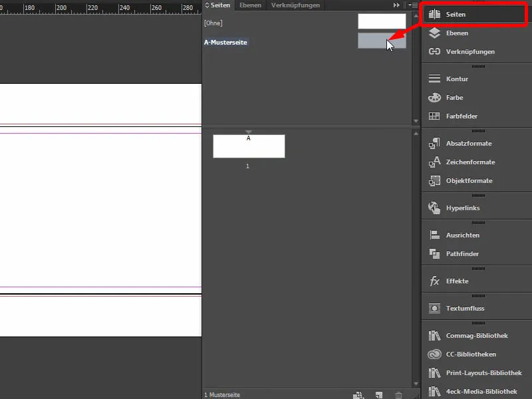The width and height of the screenshot is (532, 399).
Task: Create a new page with the new page icon
Action: tap(379, 395)
